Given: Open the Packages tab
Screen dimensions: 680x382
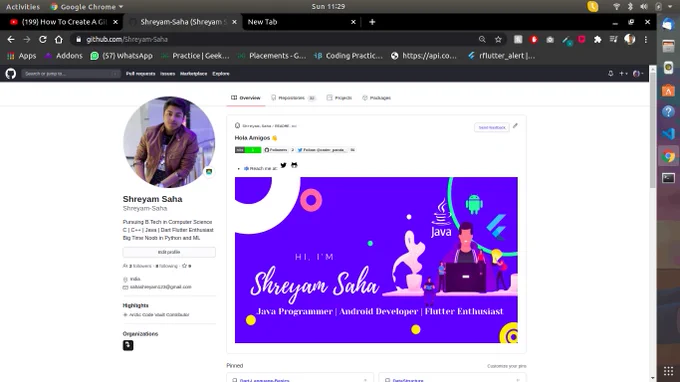Looking at the screenshot, I should click(x=376, y=98).
